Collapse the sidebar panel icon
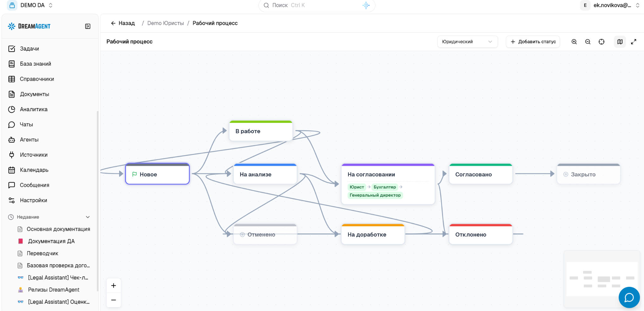The width and height of the screenshot is (644, 311). 88,26
